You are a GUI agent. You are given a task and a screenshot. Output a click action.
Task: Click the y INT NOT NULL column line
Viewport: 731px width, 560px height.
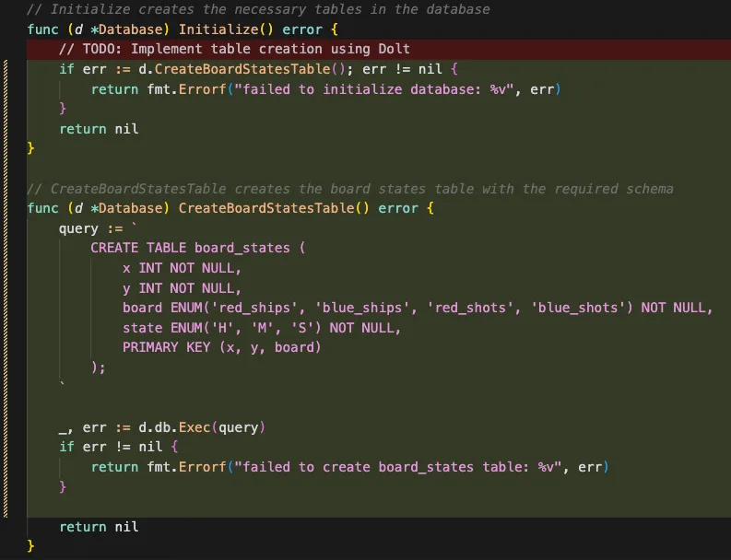point(182,288)
